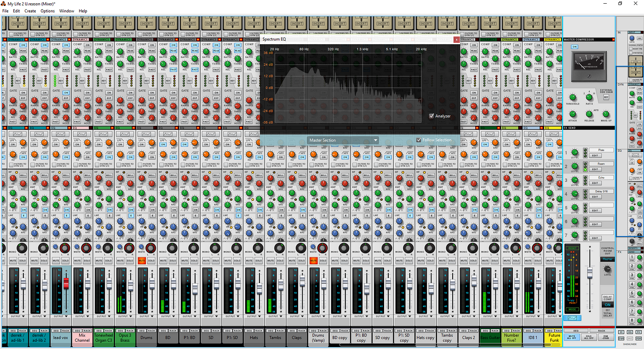Click the lead vox red fader handle
This screenshot has width=644, height=349.
coord(66,283)
